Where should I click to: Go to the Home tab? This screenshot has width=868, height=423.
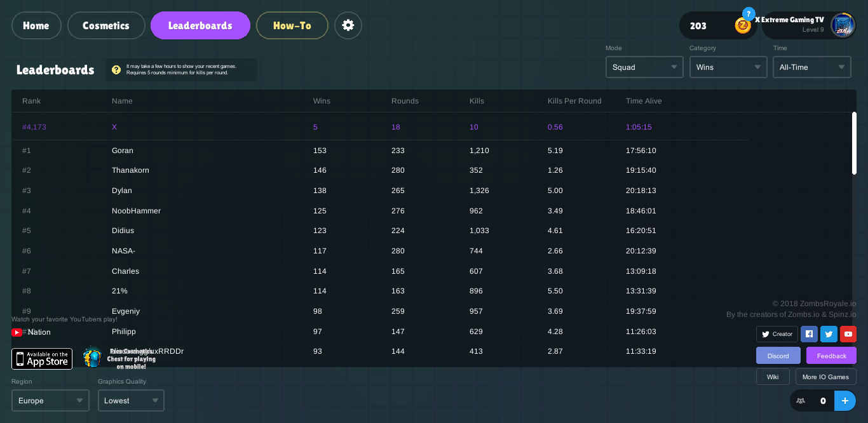36,25
